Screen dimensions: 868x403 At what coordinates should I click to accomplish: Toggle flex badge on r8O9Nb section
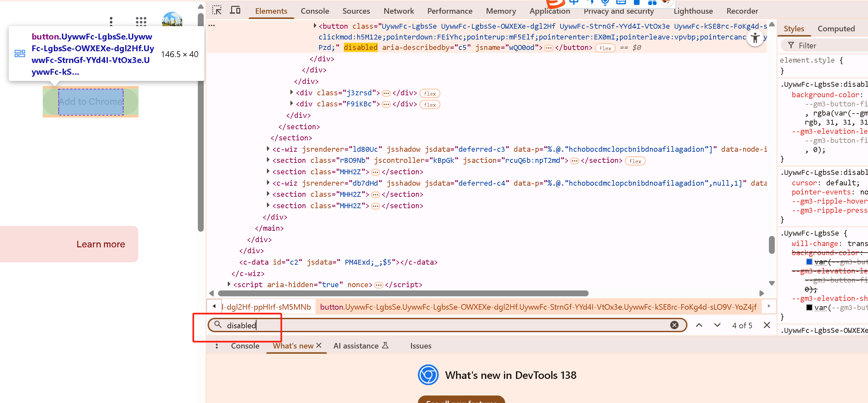(635, 161)
